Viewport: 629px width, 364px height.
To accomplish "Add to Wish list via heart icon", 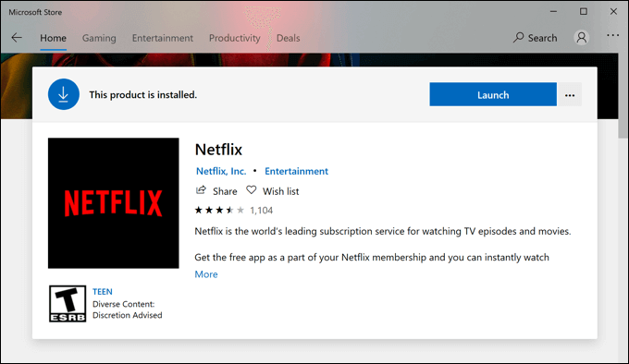I will 251,190.
